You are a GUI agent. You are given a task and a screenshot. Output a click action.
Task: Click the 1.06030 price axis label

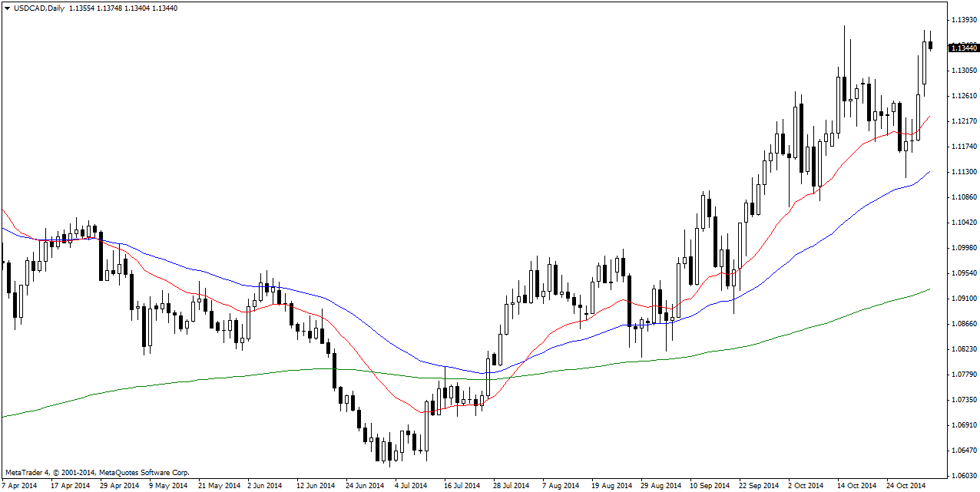coord(963,476)
